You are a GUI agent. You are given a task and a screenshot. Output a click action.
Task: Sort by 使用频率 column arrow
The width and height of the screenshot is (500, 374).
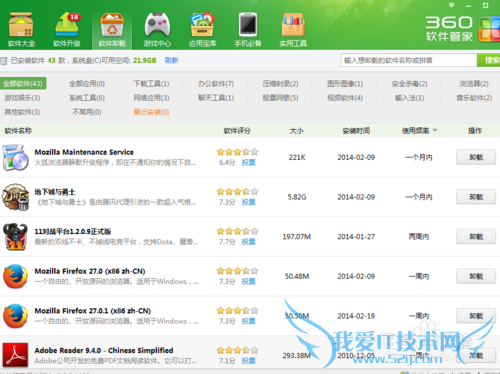click(x=435, y=130)
